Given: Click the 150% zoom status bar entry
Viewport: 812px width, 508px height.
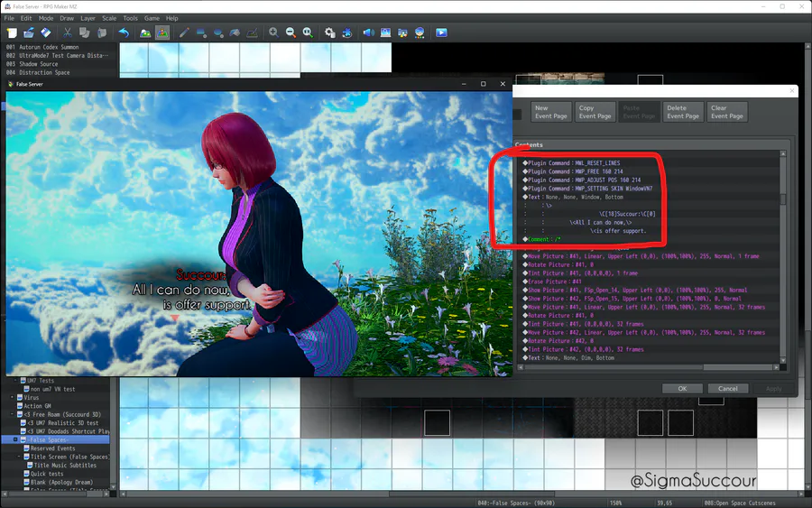Looking at the screenshot, I should pyautogui.click(x=615, y=503).
